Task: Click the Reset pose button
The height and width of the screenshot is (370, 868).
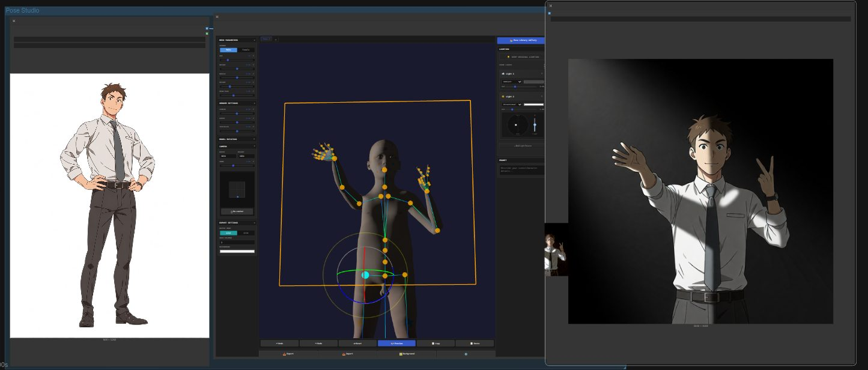Action: click(357, 344)
